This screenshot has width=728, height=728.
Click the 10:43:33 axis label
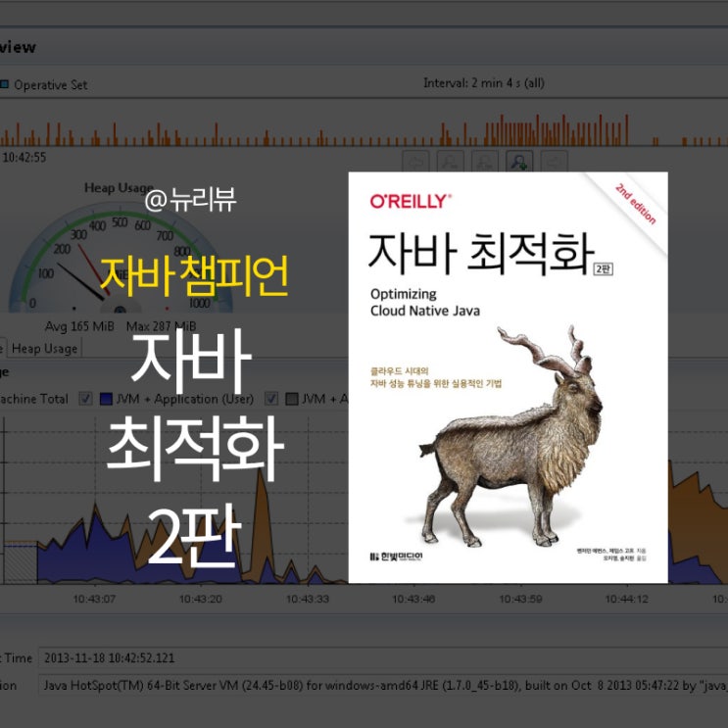(308, 599)
